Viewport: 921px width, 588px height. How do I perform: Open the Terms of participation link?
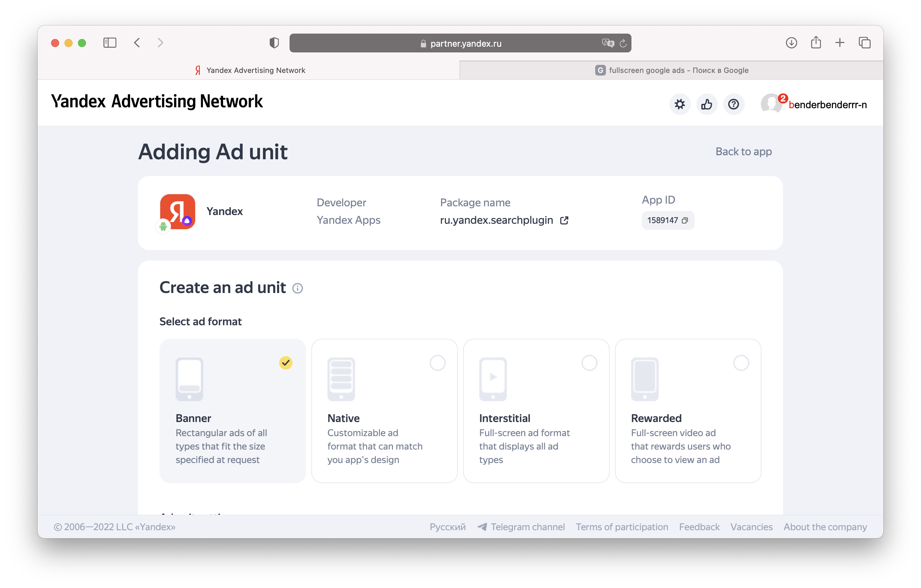[x=621, y=527]
